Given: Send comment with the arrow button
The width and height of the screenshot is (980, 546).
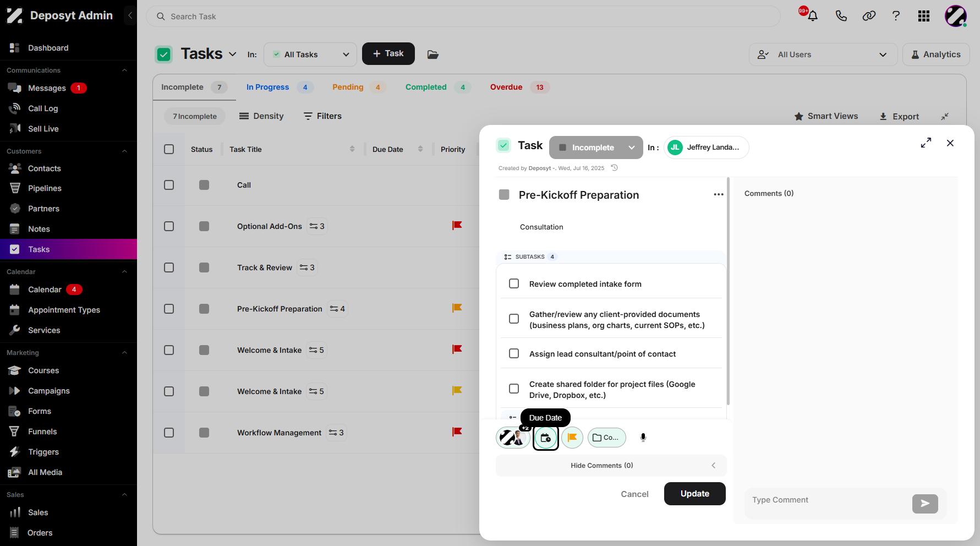Looking at the screenshot, I should click(x=925, y=503).
